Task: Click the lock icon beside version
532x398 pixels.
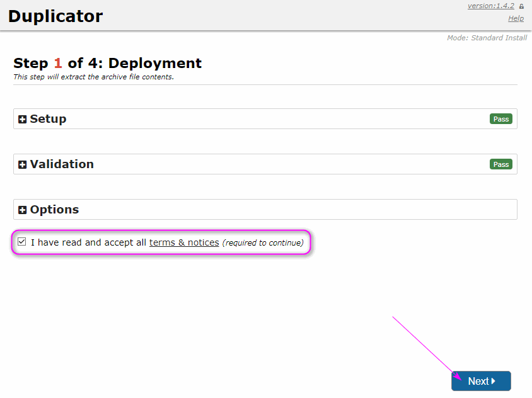Action: point(521,6)
